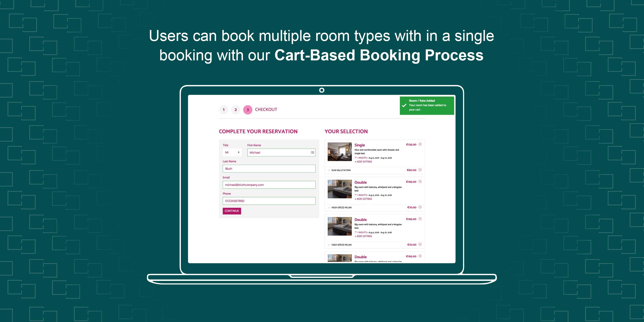Click the Single room description text

[377, 152]
